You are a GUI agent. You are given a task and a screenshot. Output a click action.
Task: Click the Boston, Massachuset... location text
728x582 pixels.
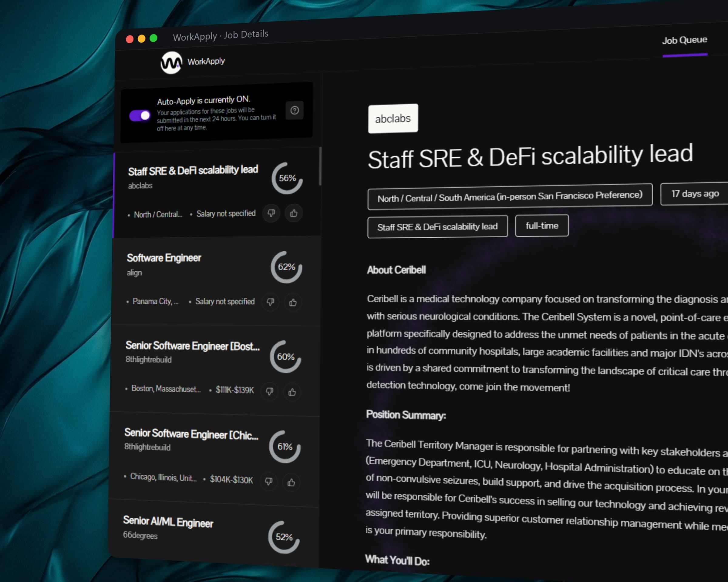[x=166, y=389]
